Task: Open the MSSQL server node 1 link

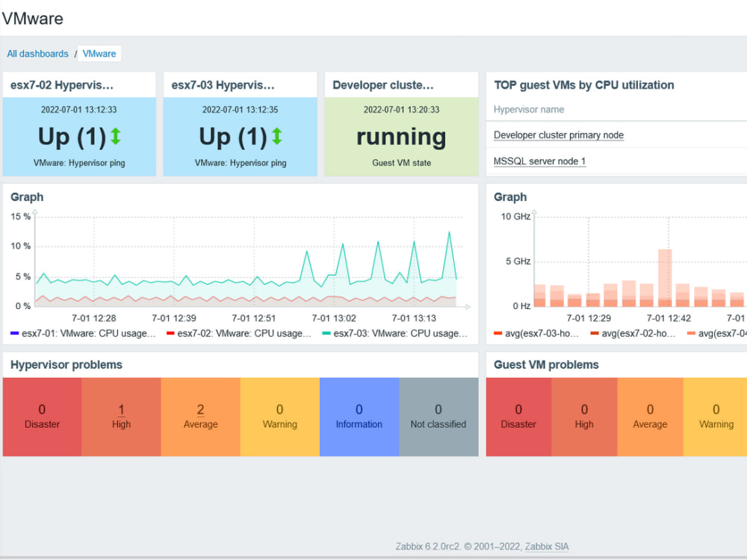Action: pos(539,161)
